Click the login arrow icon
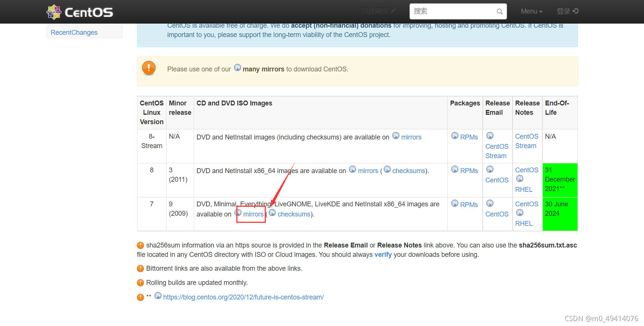644x326 pixels. (575, 11)
